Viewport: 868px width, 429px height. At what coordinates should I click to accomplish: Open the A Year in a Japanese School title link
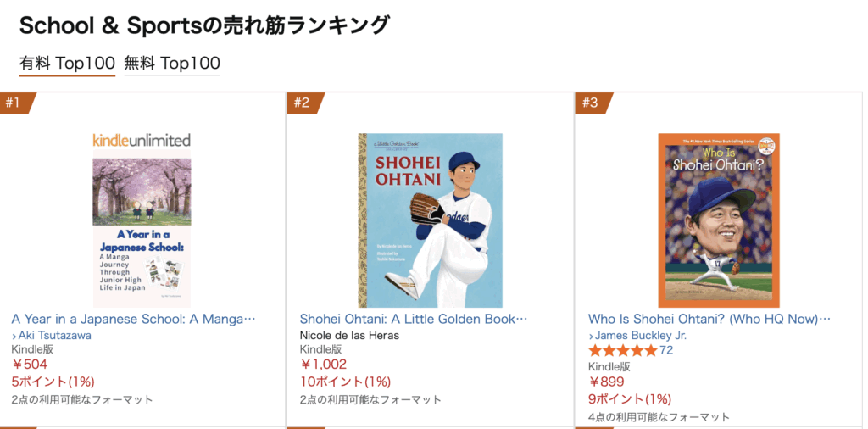133,319
